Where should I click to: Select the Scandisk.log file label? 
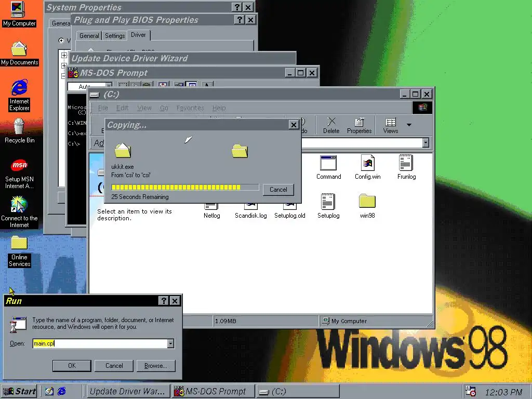tap(251, 216)
